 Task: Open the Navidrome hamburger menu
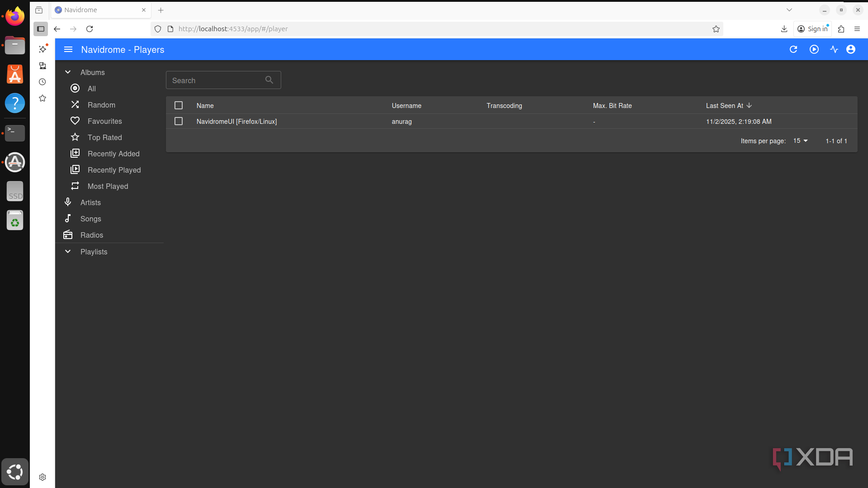(68, 50)
